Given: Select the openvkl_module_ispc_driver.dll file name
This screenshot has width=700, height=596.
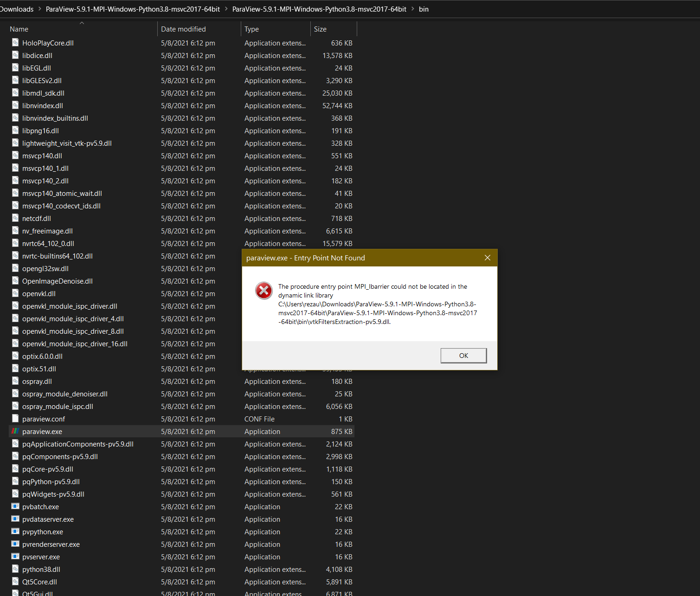Looking at the screenshot, I should [x=70, y=306].
